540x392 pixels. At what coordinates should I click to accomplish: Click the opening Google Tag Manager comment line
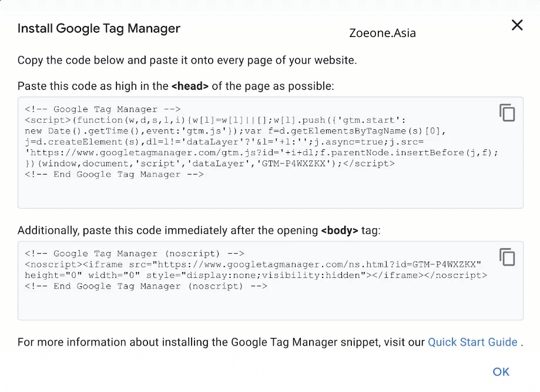103,109
